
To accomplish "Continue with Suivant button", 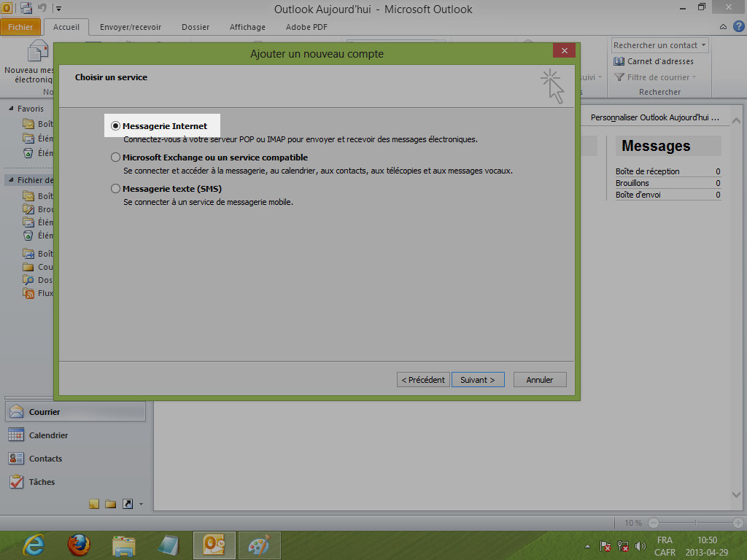I will [x=478, y=379].
